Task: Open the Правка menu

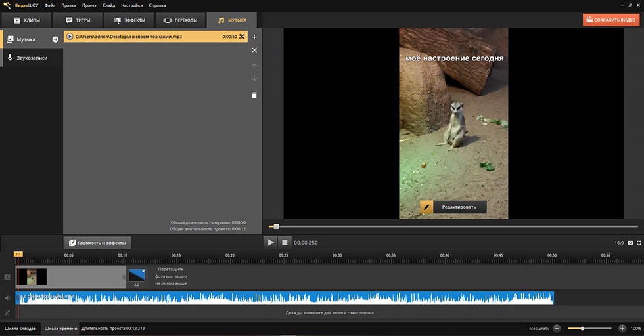Action: [68, 5]
